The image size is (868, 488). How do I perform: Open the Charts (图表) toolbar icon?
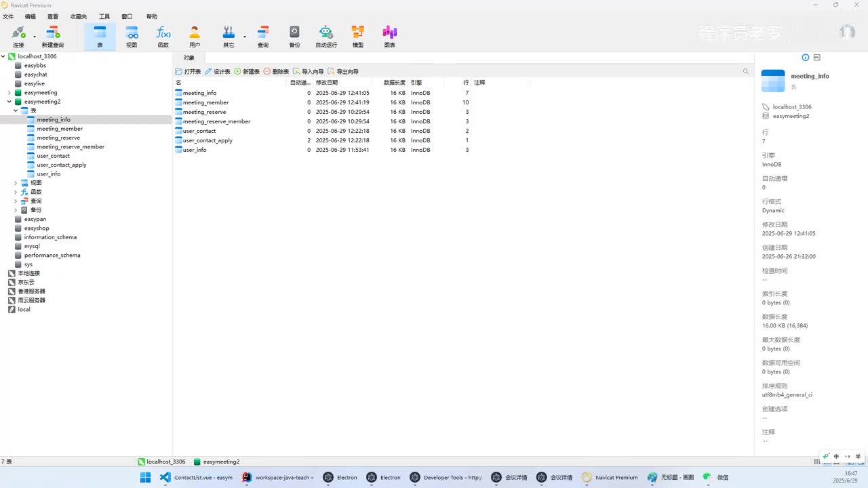coord(390,36)
